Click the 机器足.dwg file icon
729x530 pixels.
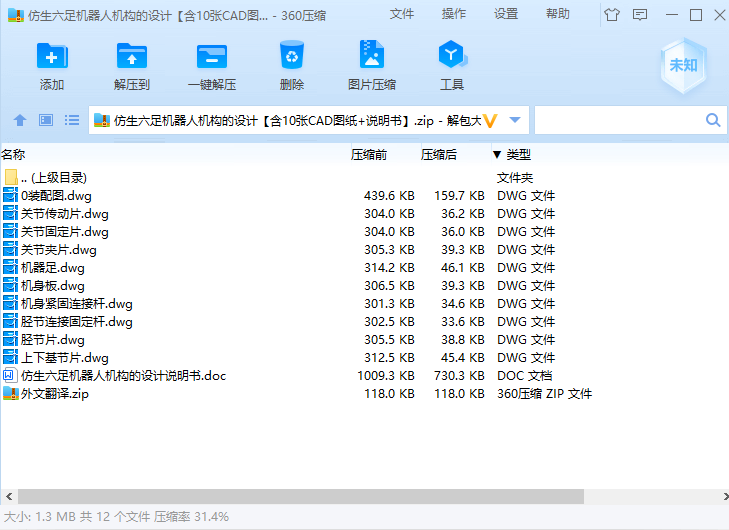point(10,267)
